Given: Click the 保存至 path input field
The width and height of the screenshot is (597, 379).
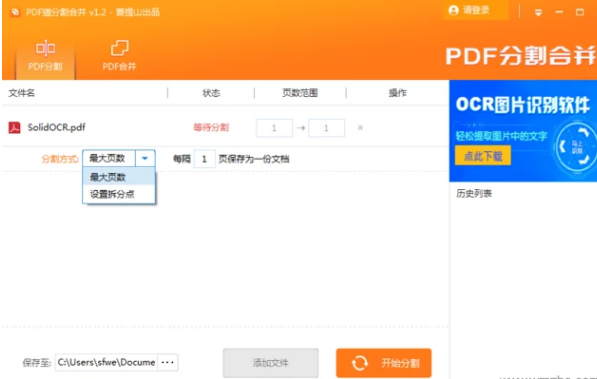Looking at the screenshot, I should (x=106, y=362).
